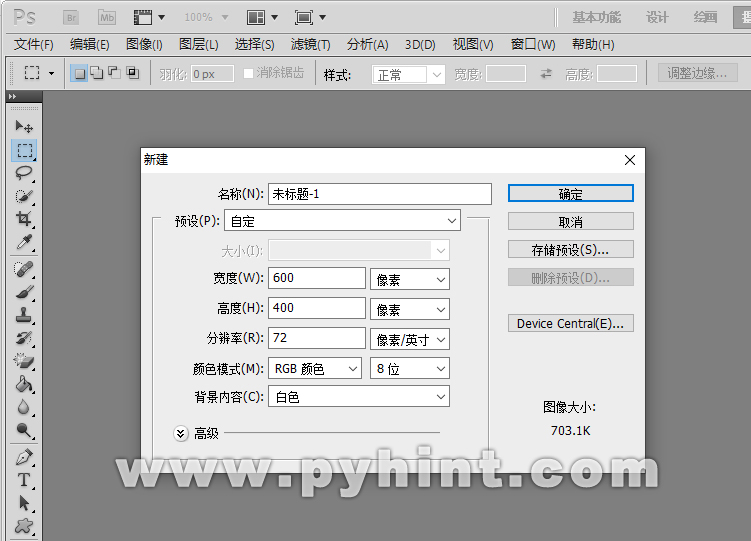Select the Quick Selection tool

tap(24, 196)
